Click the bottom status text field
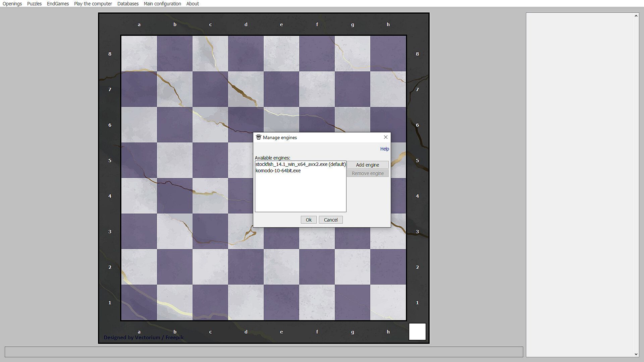The image size is (644, 362). click(264, 352)
